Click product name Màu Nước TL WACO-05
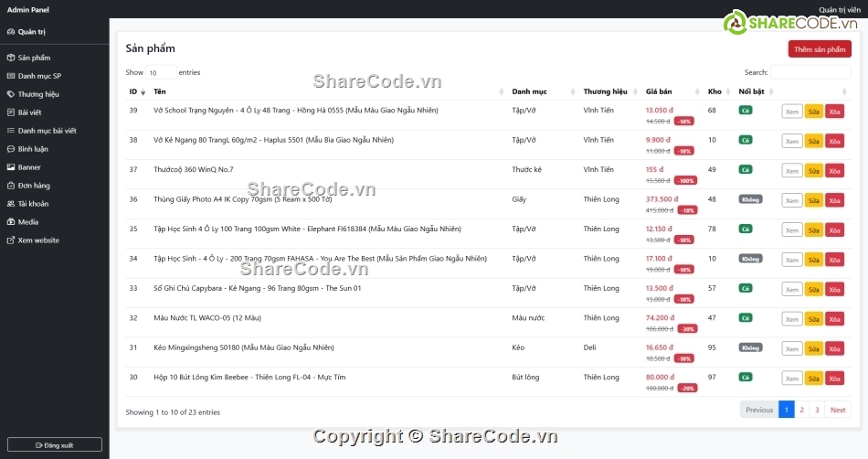868x459 pixels. (x=207, y=318)
